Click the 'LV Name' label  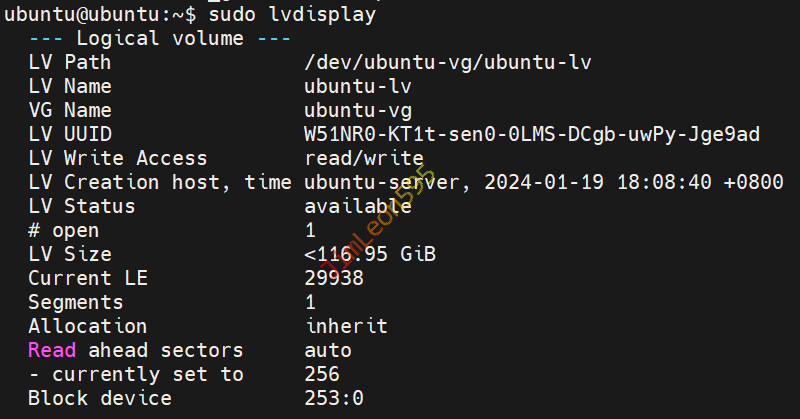(70, 87)
